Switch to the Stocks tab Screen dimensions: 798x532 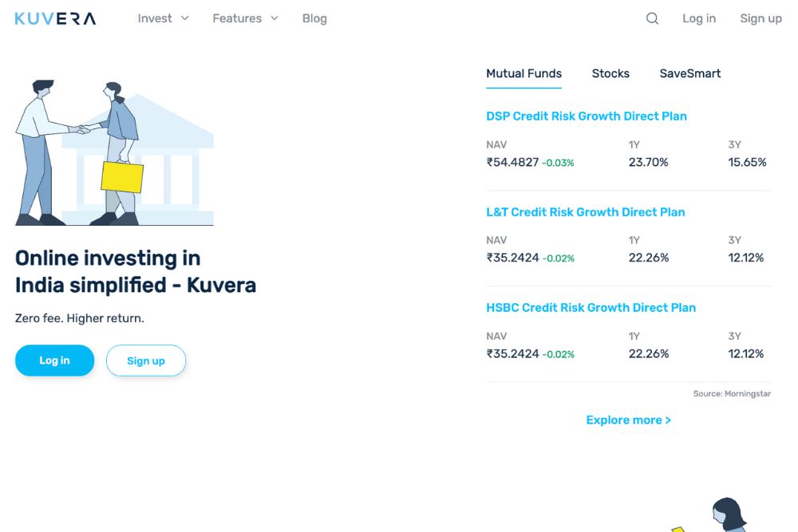[610, 73]
